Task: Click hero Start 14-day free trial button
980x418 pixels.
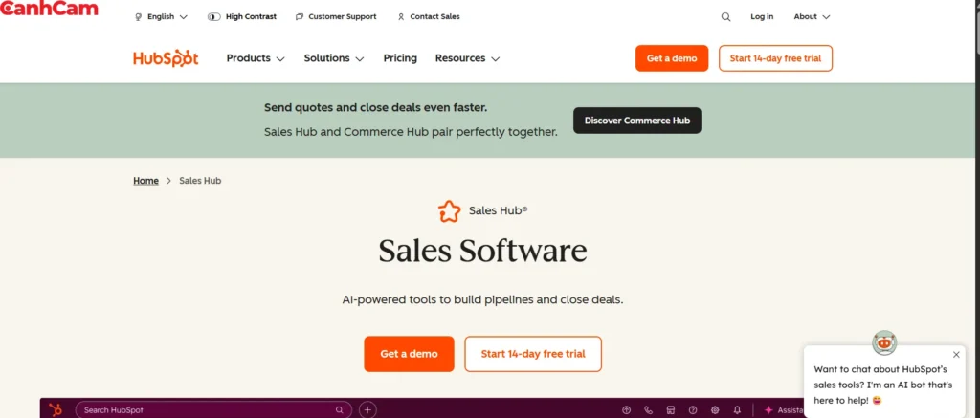Action: [533, 354]
